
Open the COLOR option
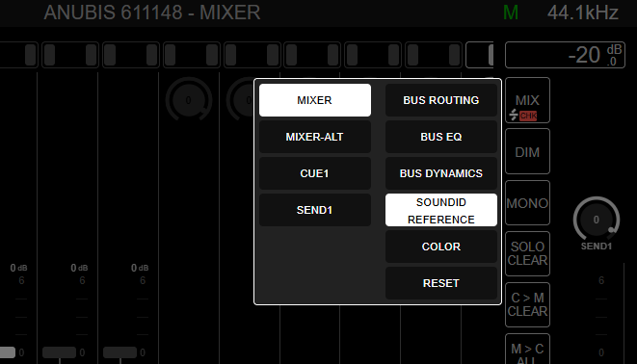441,247
